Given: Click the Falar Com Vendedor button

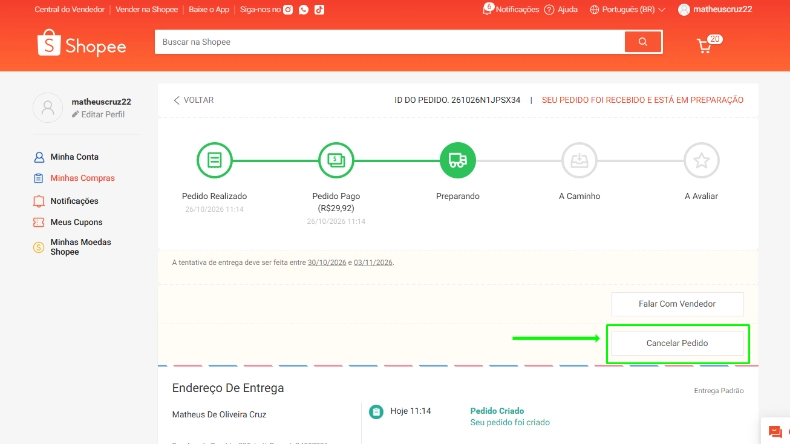Looking at the screenshot, I should point(677,304).
